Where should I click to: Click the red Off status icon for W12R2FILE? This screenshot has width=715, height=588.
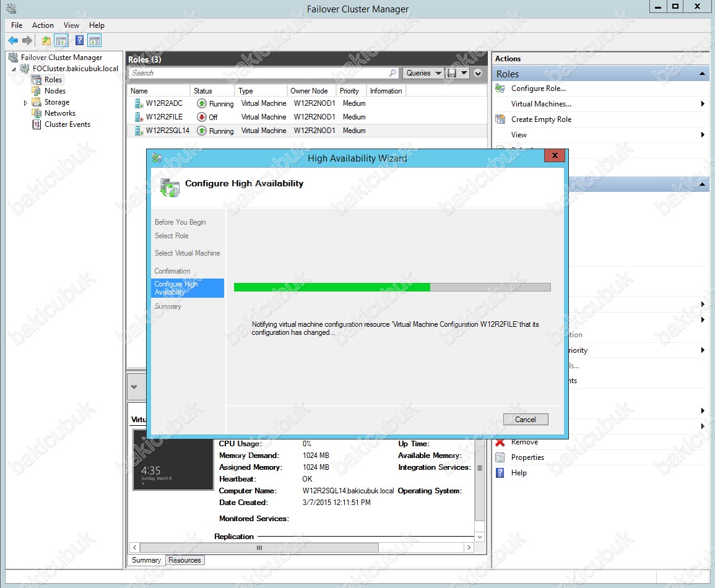(202, 117)
